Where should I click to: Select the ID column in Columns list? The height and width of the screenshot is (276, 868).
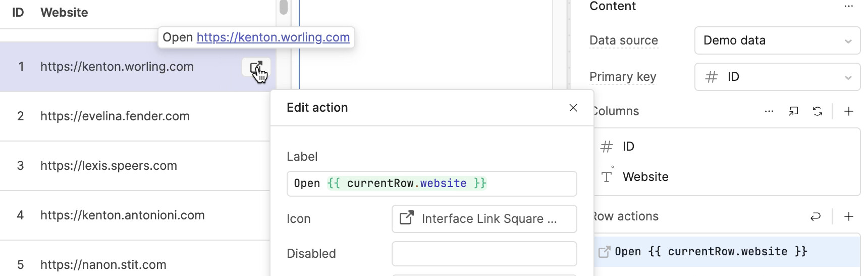[x=628, y=147]
